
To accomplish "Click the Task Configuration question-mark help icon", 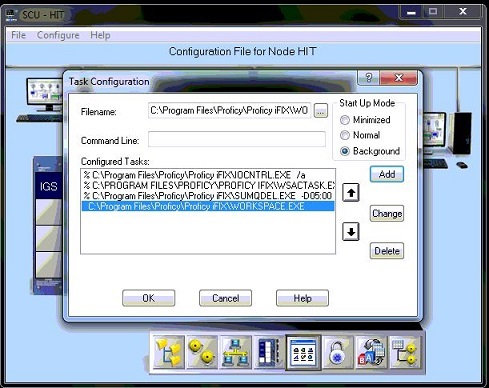I will [x=368, y=78].
